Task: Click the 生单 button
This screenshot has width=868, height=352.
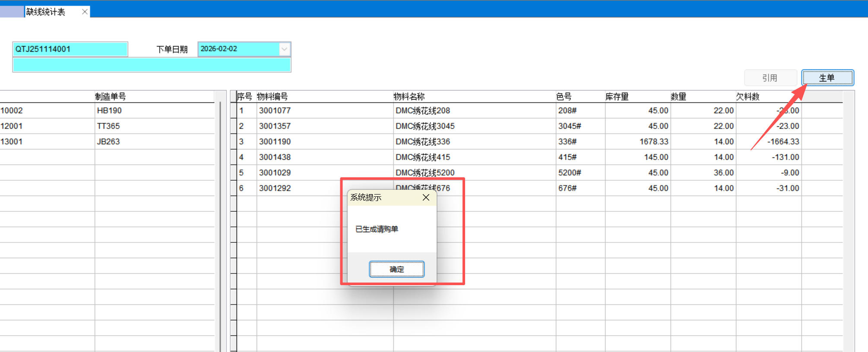Action: 827,78
